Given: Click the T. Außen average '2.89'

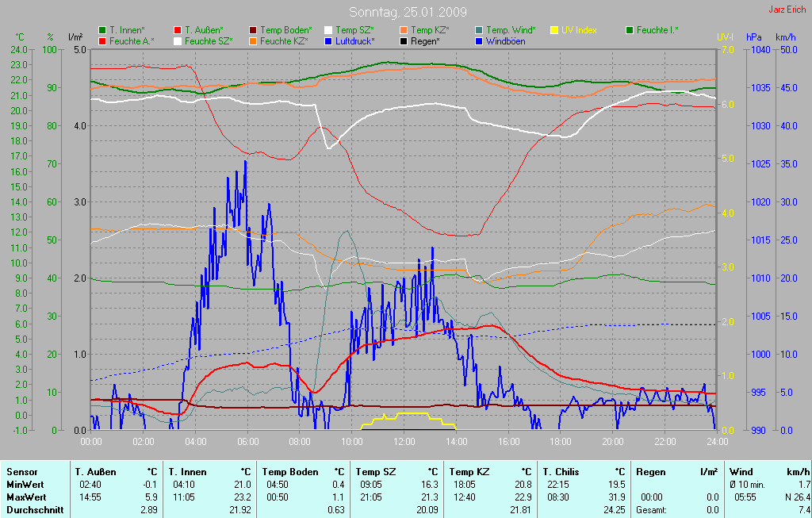Looking at the screenshot, I should pos(149,510).
